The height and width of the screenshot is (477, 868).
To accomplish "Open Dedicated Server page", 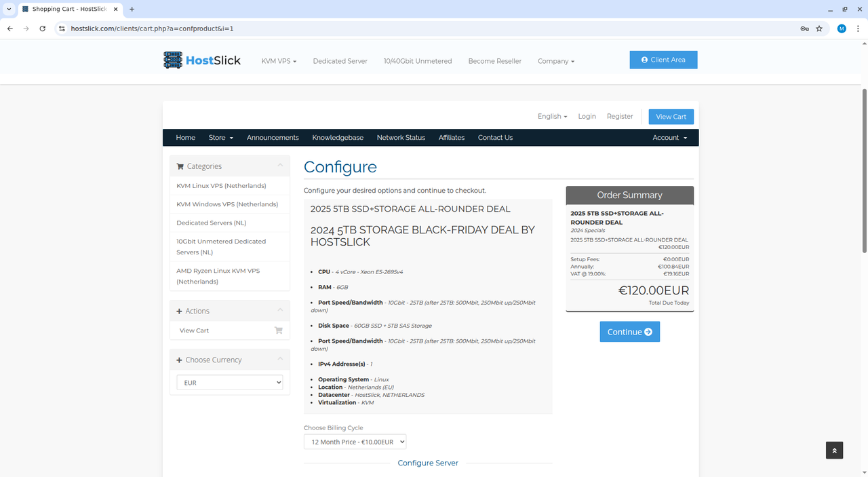I will (340, 61).
